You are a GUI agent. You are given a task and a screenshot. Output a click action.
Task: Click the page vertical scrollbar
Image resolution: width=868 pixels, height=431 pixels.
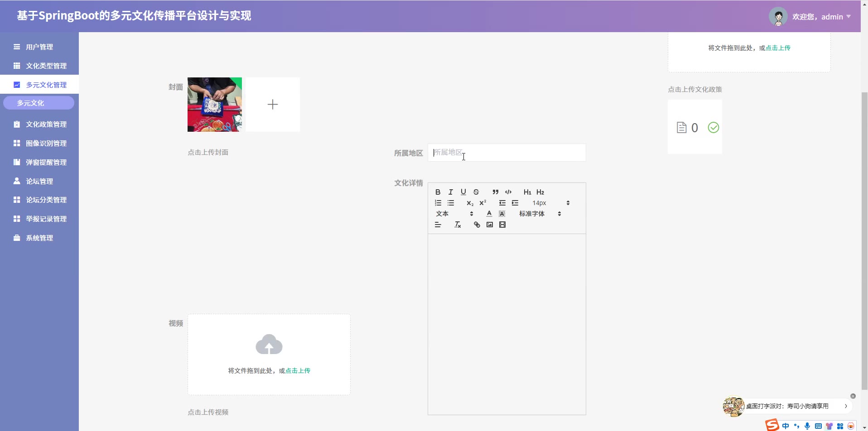(864, 240)
